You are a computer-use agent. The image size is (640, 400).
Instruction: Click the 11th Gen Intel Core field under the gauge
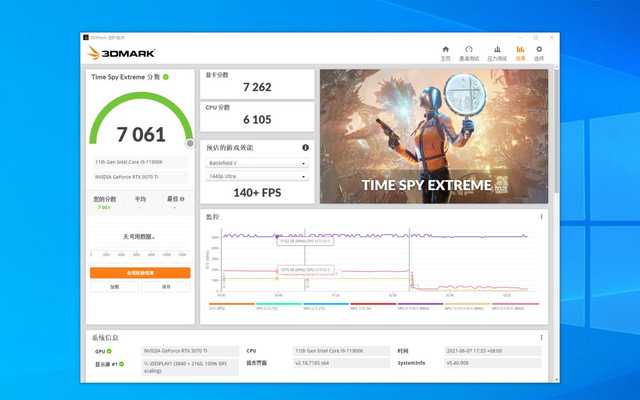[140, 162]
